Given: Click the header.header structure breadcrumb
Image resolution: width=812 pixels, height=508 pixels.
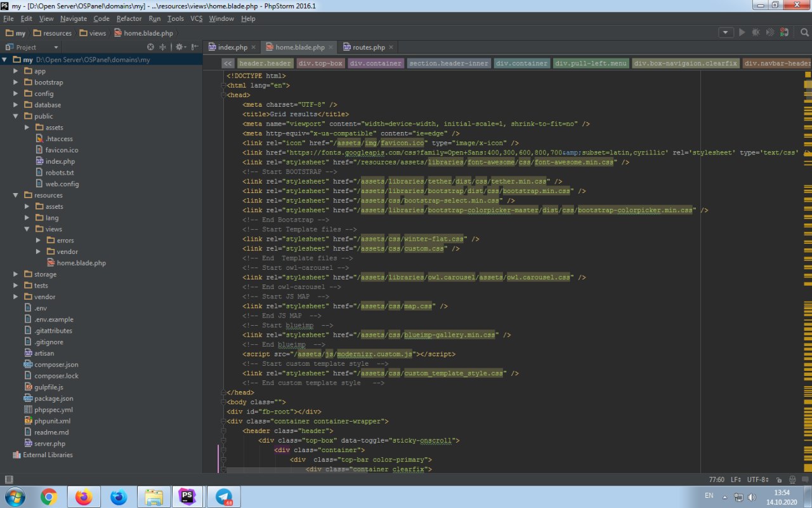Looking at the screenshot, I should (265, 63).
